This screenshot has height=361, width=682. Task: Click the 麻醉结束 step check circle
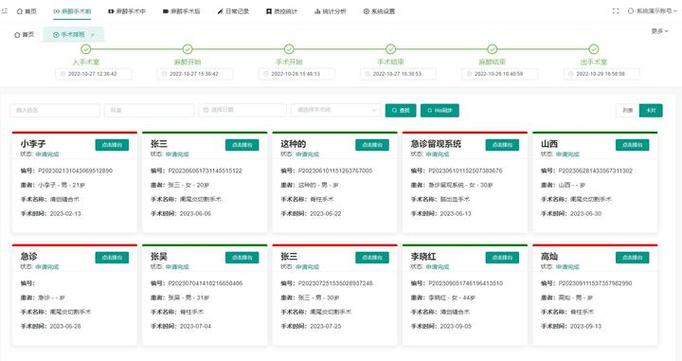pyautogui.click(x=492, y=49)
